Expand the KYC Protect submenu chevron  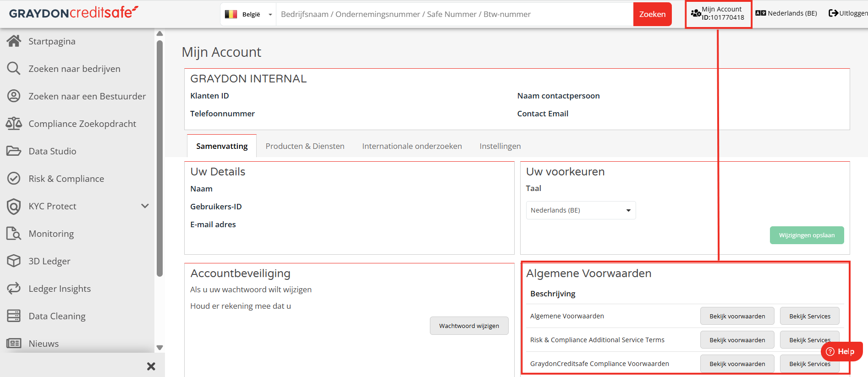pyautogui.click(x=145, y=206)
